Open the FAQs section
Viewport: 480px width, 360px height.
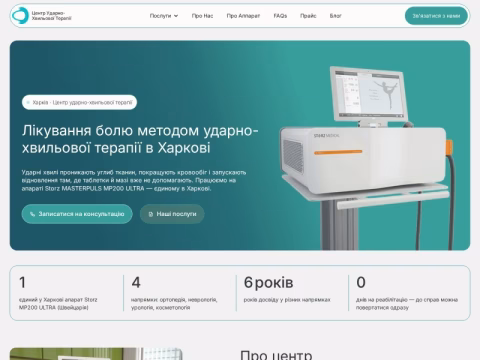coord(280,16)
